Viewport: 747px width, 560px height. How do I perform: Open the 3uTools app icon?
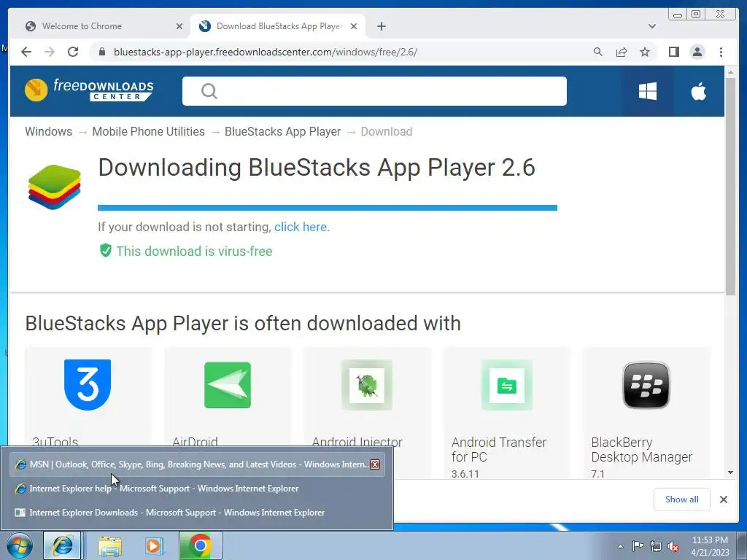pos(88,385)
